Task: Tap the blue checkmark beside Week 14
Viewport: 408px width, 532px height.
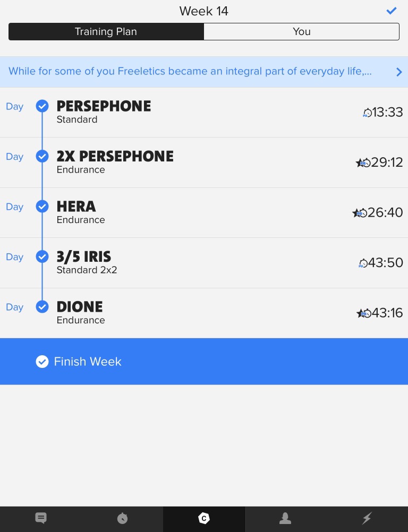Action: [392, 11]
